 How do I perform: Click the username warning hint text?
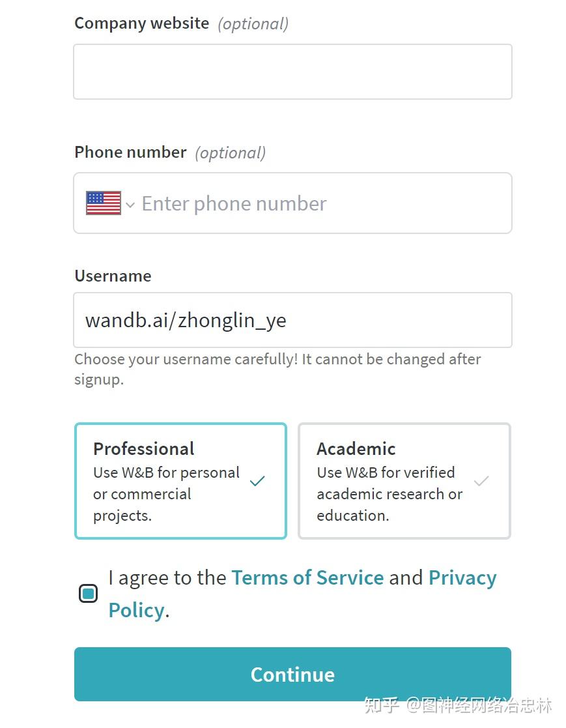tap(277, 369)
